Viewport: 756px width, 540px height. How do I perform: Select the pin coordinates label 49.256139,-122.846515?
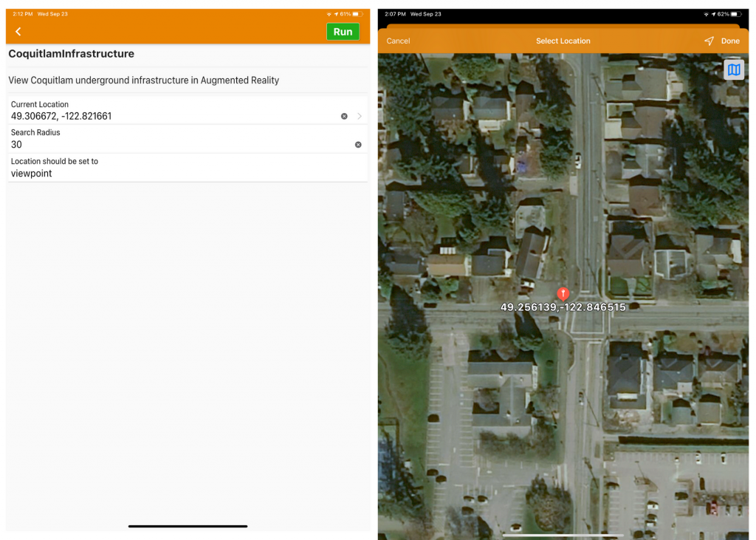click(563, 307)
